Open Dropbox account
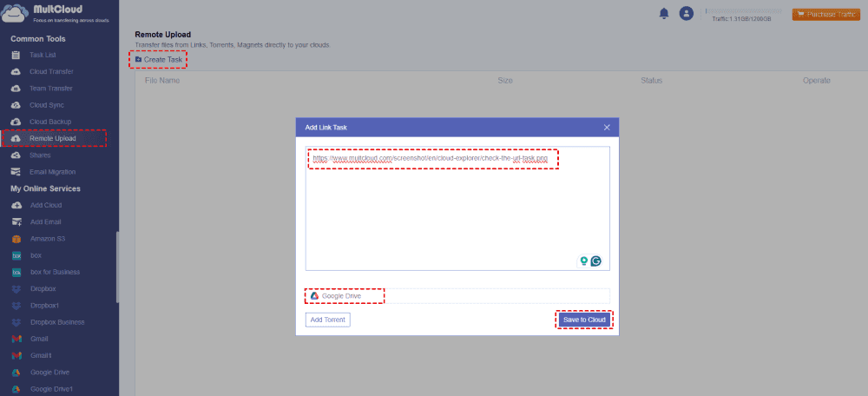868x396 pixels. 43,288
